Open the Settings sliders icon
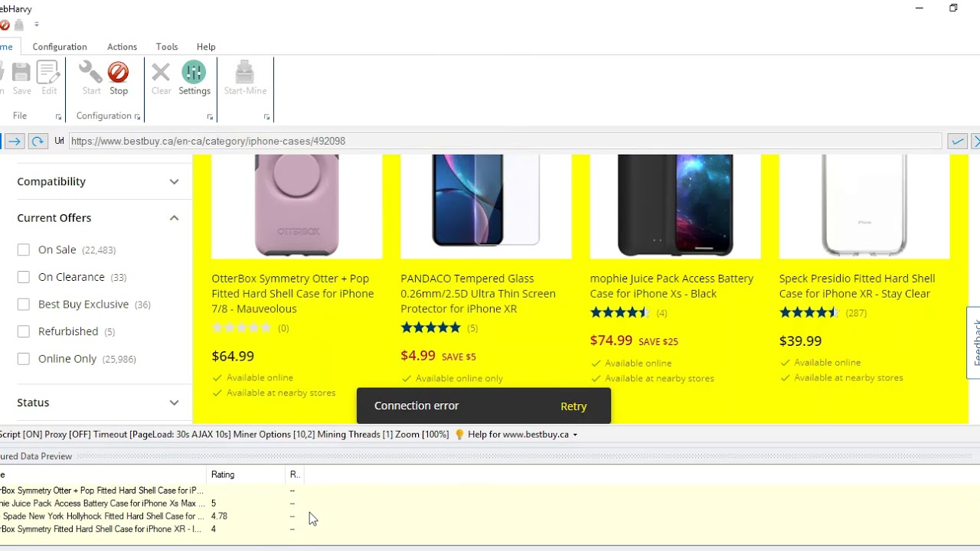The height and width of the screenshot is (551, 980). pyautogui.click(x=194, y=73)
